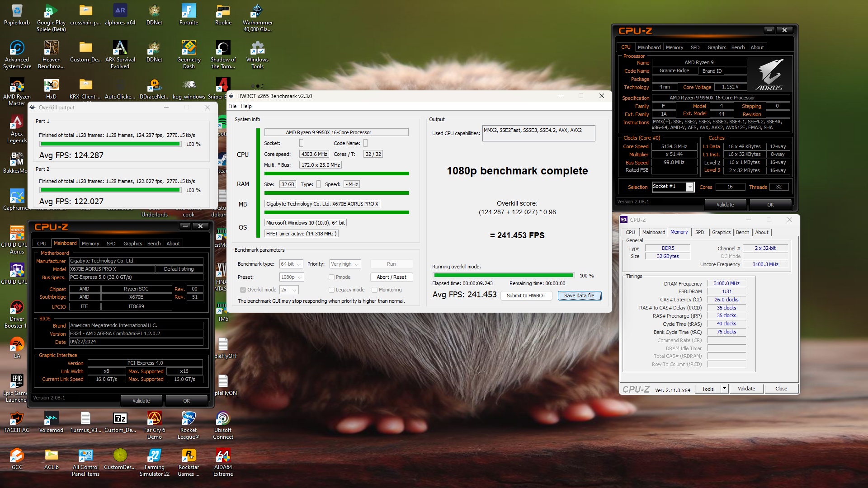The height and width of the screenshot is (488, 868).
Task: Click Part 1 progress bar in Overkill output
Action: (x=110, y=144)
